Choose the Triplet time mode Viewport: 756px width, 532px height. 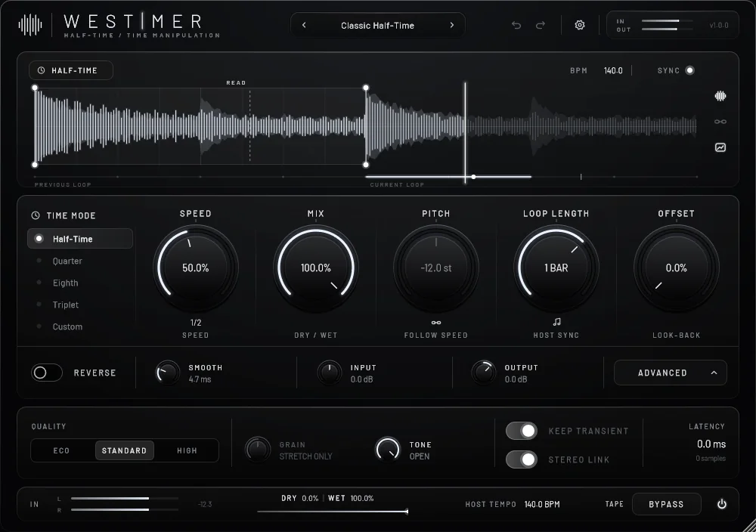pos(80,305)
